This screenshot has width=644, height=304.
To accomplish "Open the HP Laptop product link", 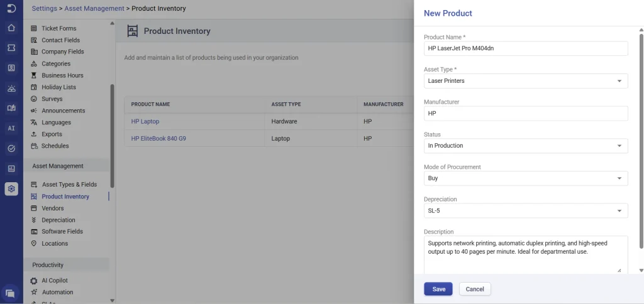I will (145, 121).
